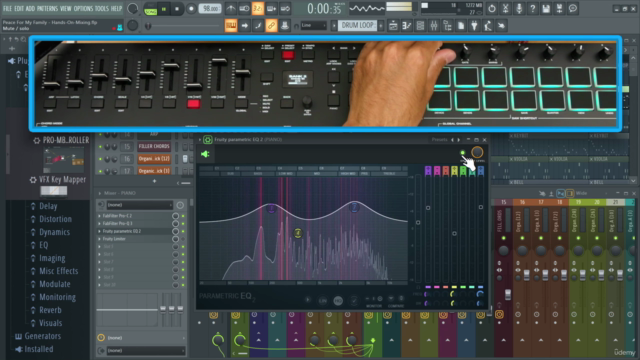Open the PATTERNS menu
Screen dimensions: 640x360
(x=48, y=8)
